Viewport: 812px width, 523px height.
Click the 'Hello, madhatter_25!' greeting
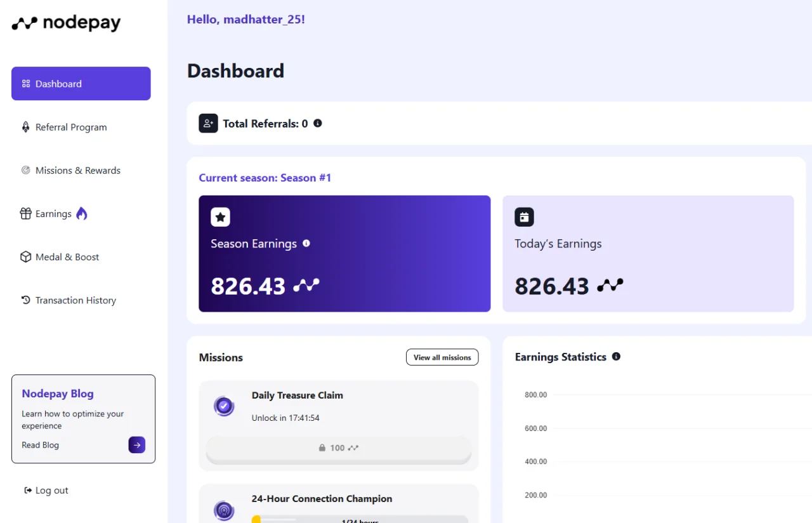click(246, 20)
